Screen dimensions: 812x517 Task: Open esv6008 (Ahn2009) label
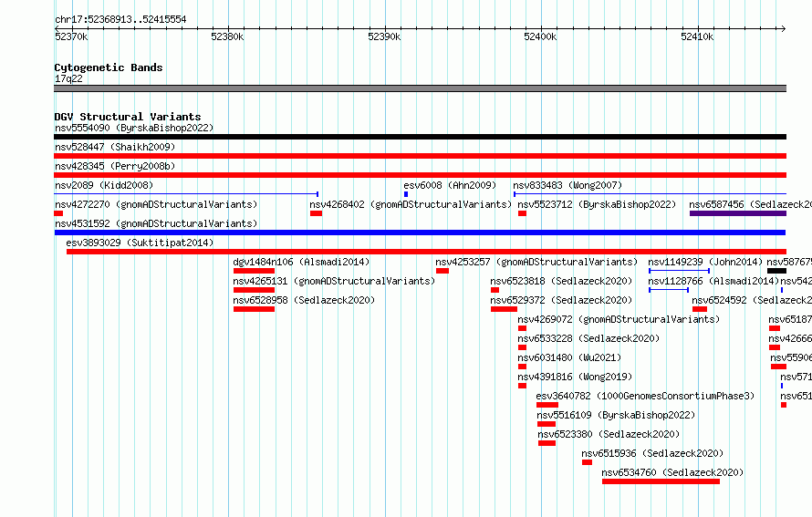[x=450, y=185]
